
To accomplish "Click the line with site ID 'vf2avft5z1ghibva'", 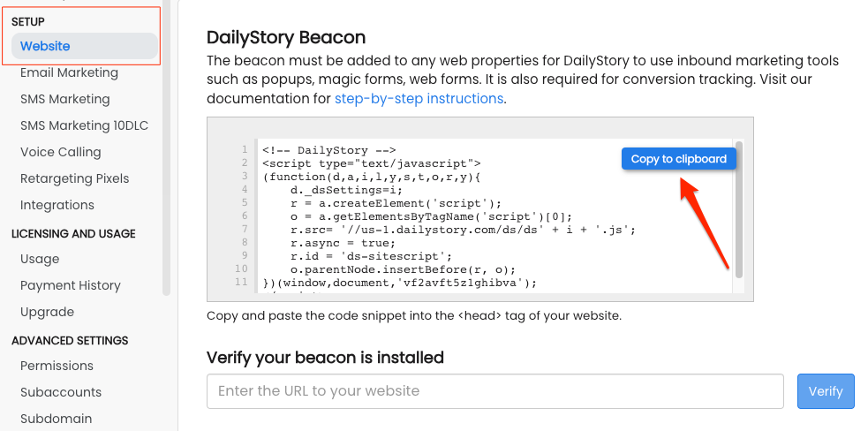I will point(400,284).
